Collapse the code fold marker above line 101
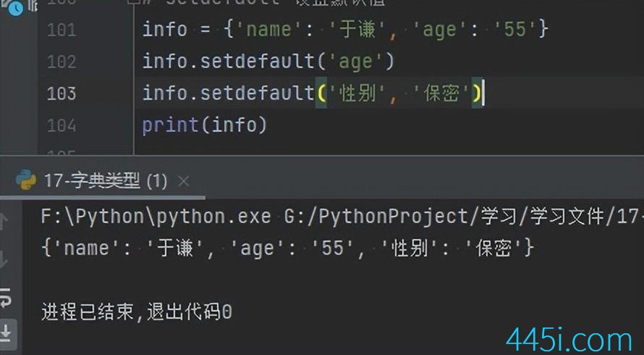 [x=129, y=2]
